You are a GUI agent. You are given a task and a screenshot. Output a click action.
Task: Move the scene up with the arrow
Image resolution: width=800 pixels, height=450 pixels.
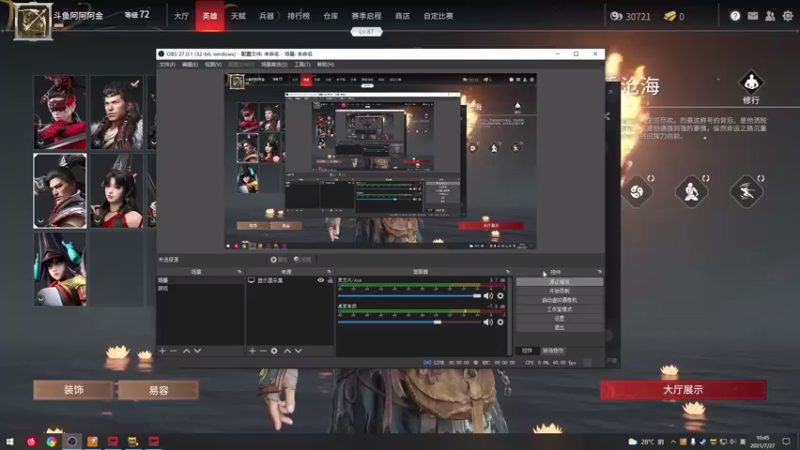tap(186, 351)
